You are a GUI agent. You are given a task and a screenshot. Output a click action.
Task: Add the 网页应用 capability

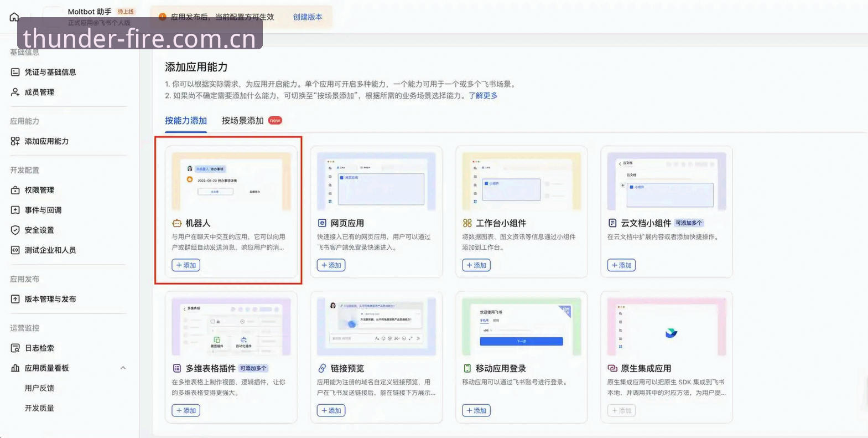tap(331, 265)
